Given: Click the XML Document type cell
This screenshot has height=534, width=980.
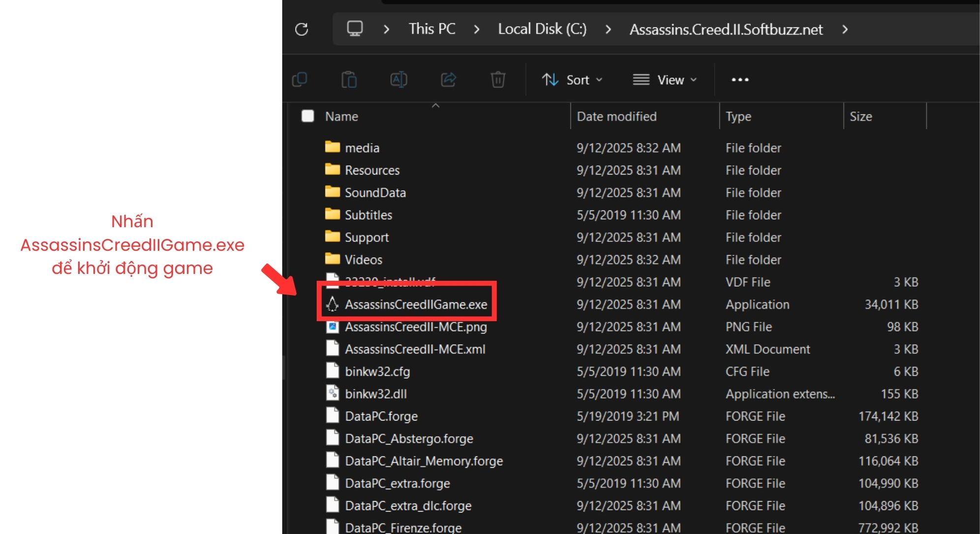Looking at the screenshot, I should (x=767, y=349).
